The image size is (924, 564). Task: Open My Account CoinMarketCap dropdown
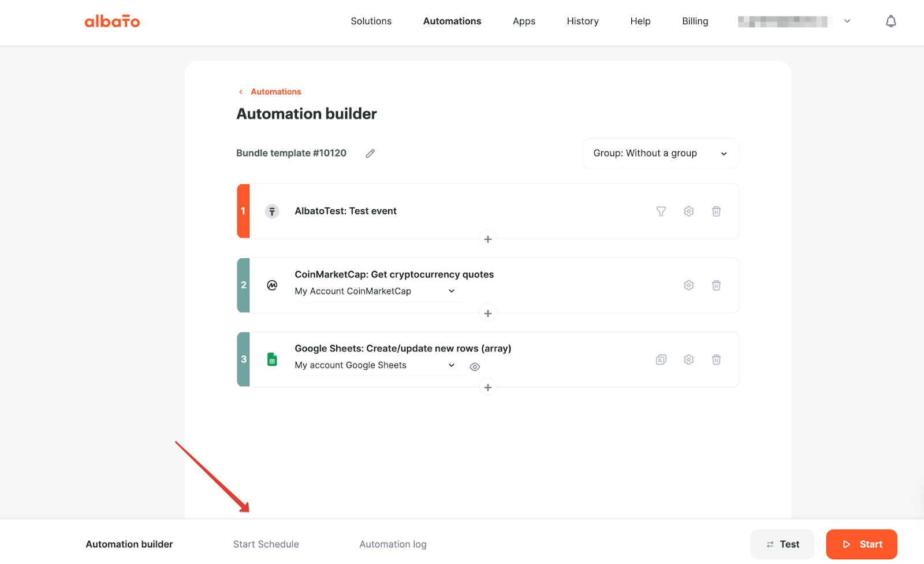click(x=378, y=291)
